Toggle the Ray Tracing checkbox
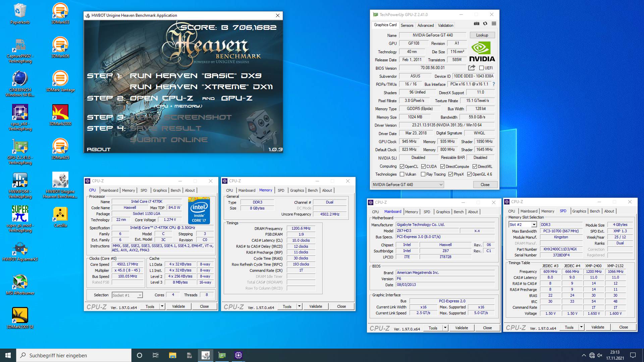This screenshot has height=362, width=644. coord(423,174)
